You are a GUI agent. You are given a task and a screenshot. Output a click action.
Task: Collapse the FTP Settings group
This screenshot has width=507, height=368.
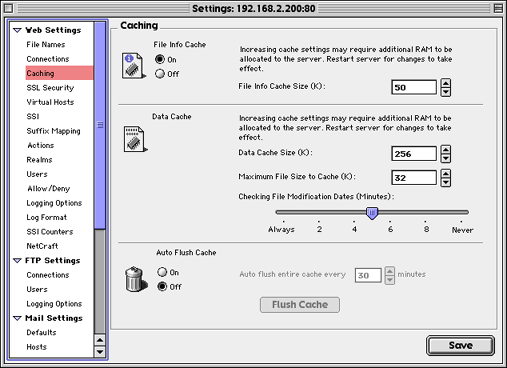pos(17,260)
